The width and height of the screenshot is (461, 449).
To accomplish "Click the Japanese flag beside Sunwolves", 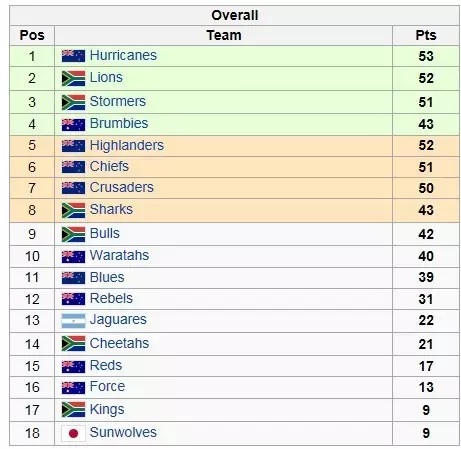I will click(x=73, y=433).
